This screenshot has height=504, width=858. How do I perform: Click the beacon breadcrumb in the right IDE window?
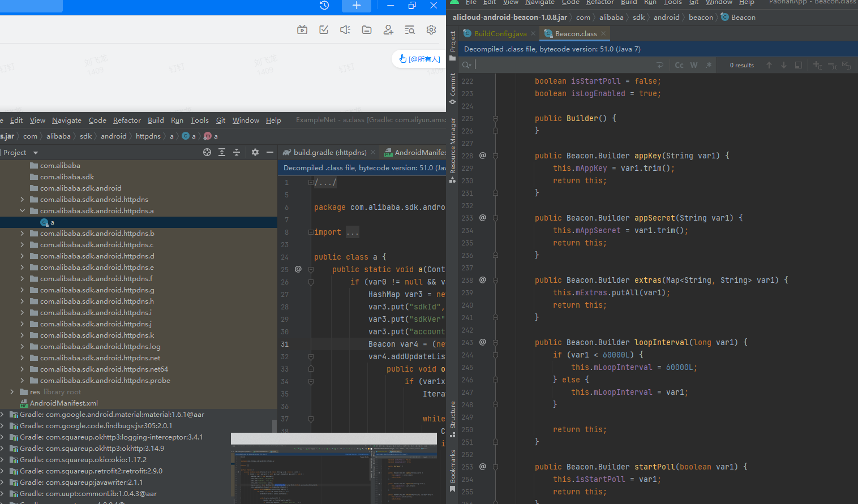(x=701, y=17)
